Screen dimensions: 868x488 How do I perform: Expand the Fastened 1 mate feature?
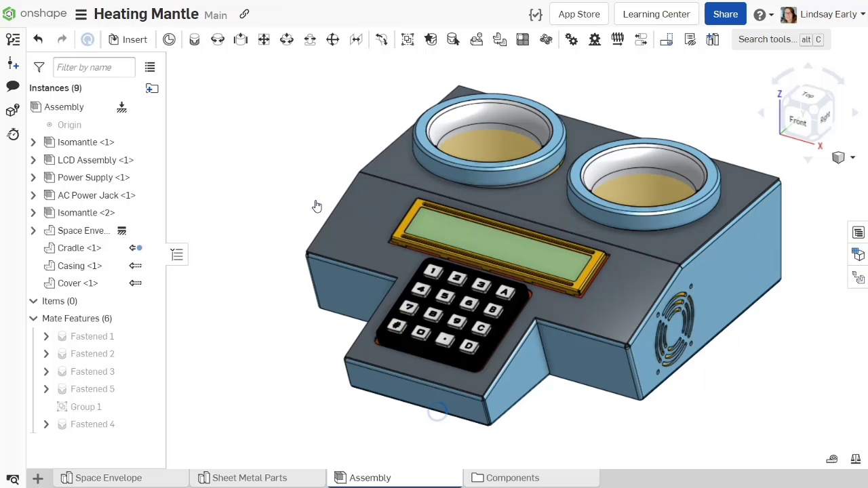46,336
